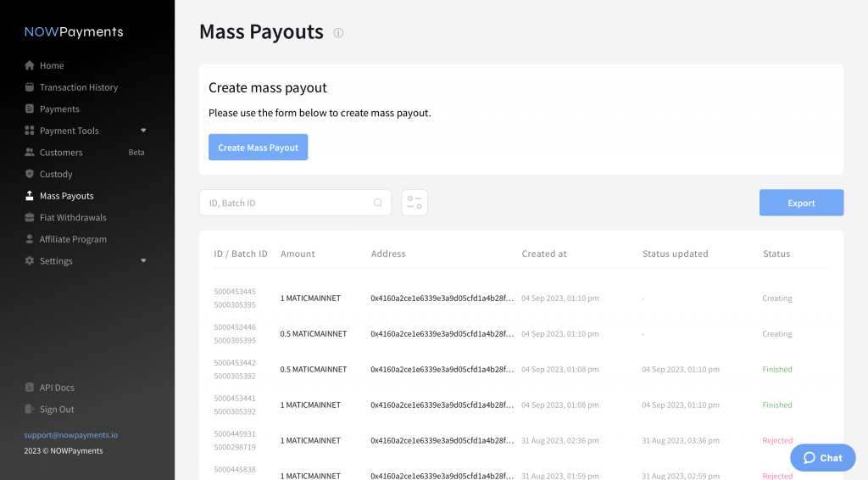
Task: Click 31 Aug 2023, 02:36 pm created date
Action: pyautogui.click(x=559, y=441)
